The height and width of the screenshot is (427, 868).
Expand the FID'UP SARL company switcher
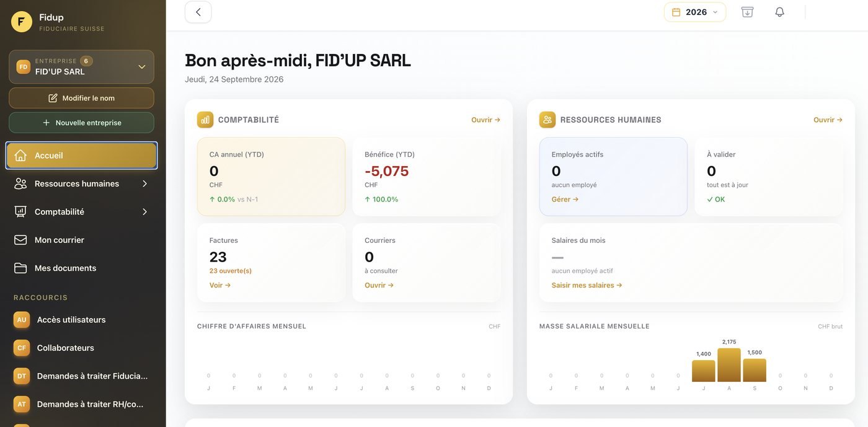point(81,67)
